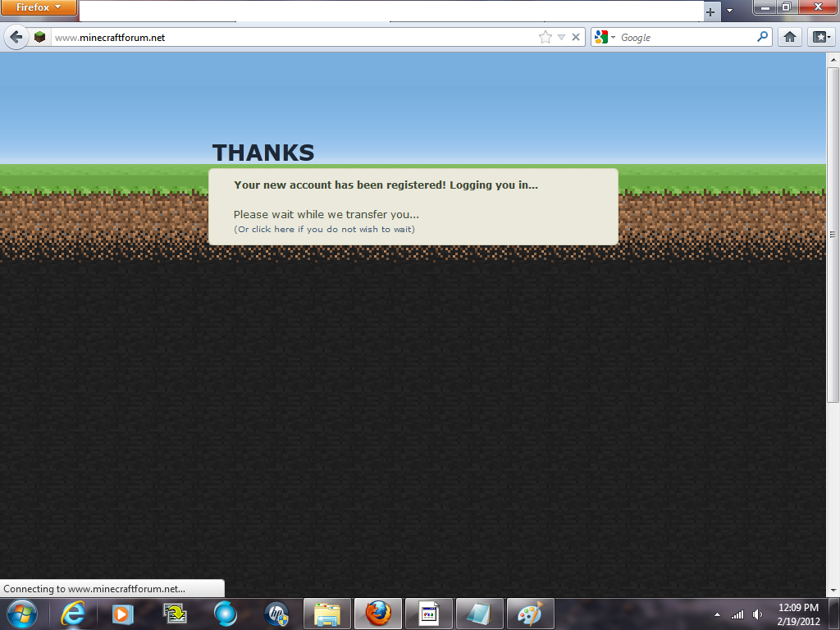Screen dimensions: 840x630
Task: Click the scrollbar up arrow
Action: 833,60
